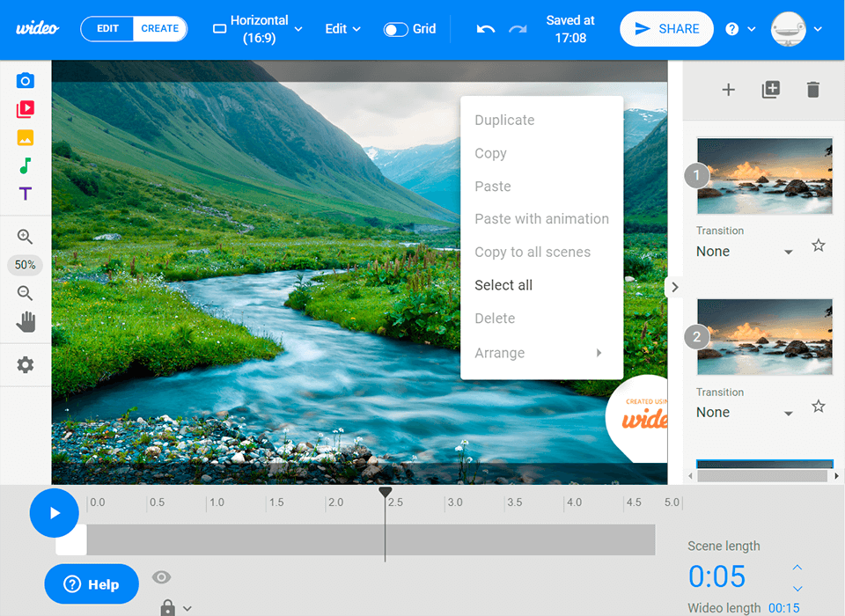
Task: Click the SHARE button
Action: pos(666,28)
